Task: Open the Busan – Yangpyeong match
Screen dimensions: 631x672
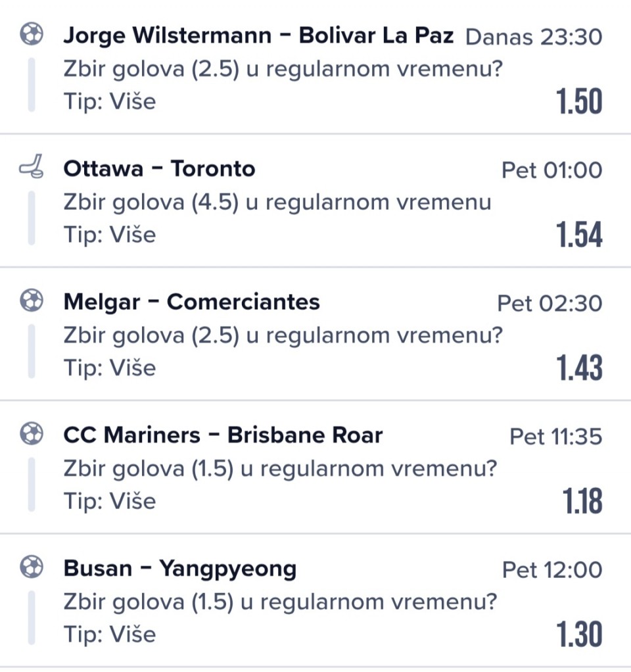Action: point(180,569)
